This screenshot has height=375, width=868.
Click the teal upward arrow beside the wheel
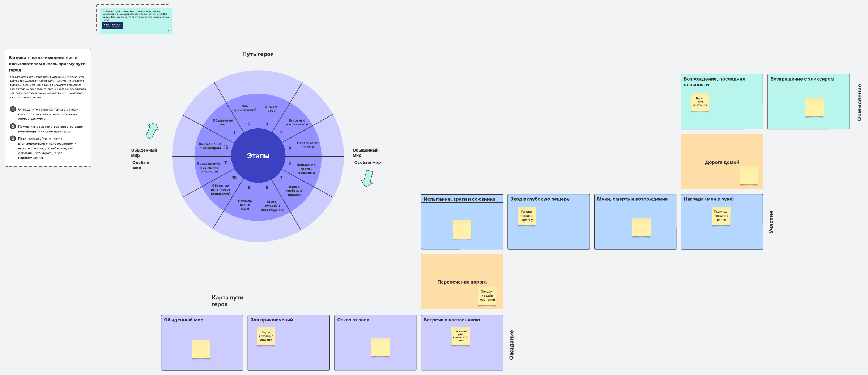(x=152, y=131)
